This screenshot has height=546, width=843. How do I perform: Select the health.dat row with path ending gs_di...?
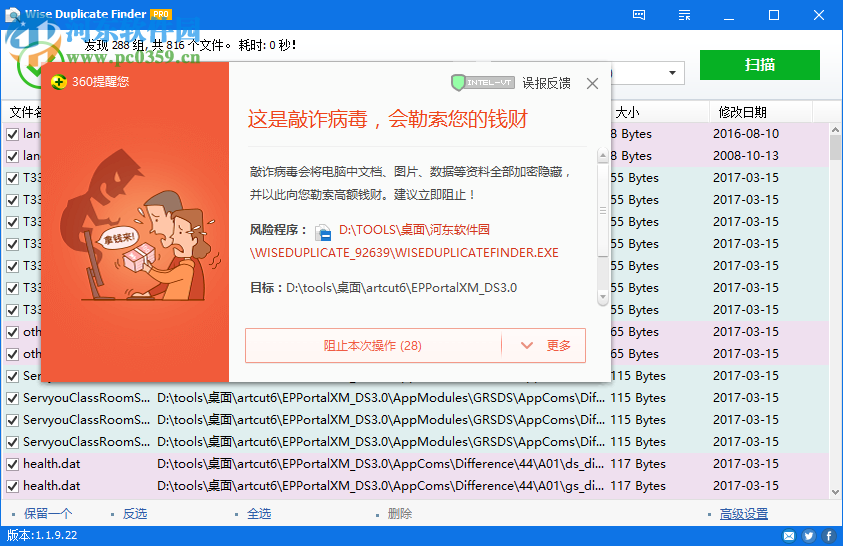416,486
